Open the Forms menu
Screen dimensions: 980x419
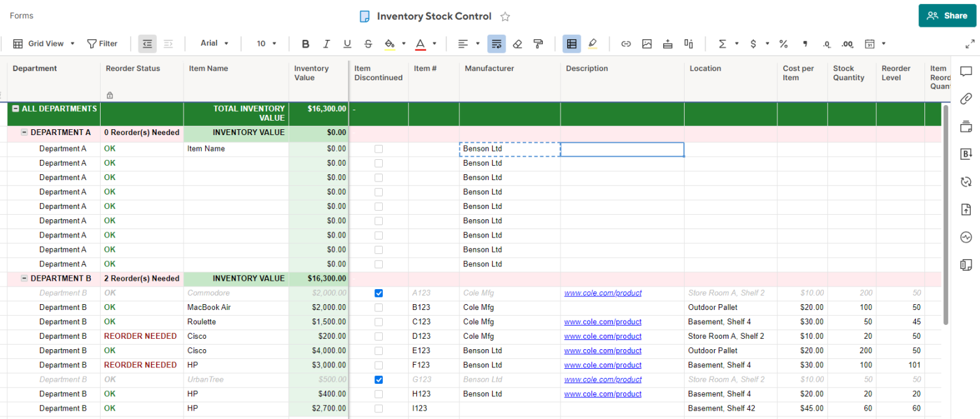pos(22,16)
